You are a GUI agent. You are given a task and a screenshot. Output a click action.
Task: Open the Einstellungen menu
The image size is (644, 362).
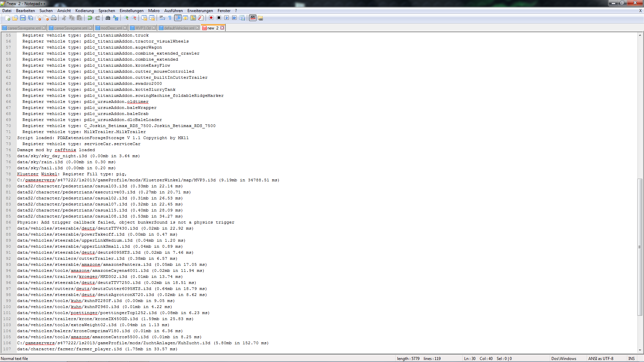[x=131, y=11]
